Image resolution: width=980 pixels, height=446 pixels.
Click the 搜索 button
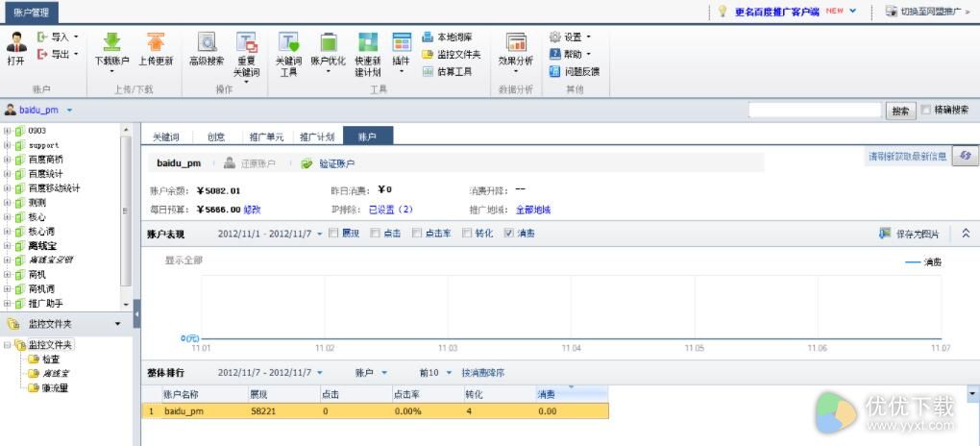pyautogui.click(x=900, y=111)
